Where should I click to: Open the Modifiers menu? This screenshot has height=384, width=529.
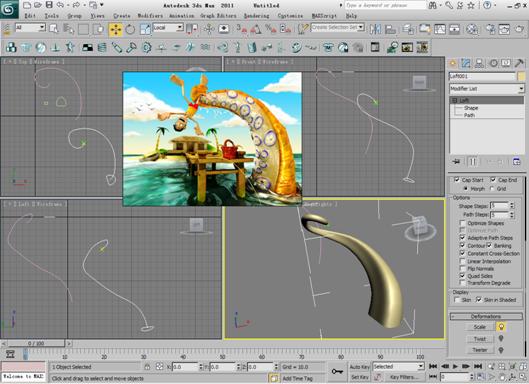click(150, 16)
